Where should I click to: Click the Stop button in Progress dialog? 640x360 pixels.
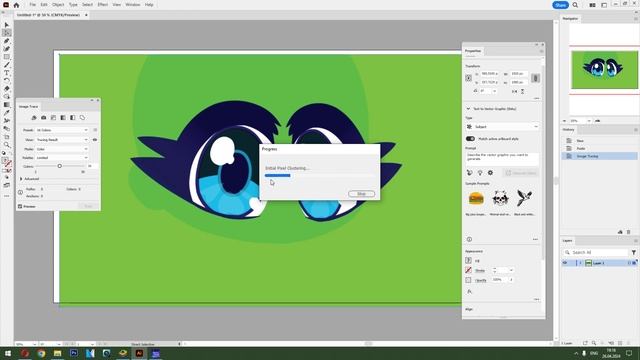tap(361, 193)
